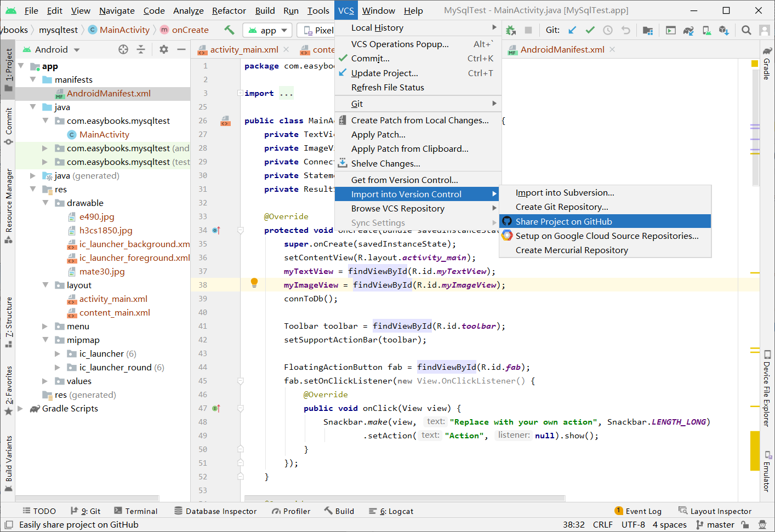
Task: Click Sync Project with Gradle Files icon
Action: [688, 30]
